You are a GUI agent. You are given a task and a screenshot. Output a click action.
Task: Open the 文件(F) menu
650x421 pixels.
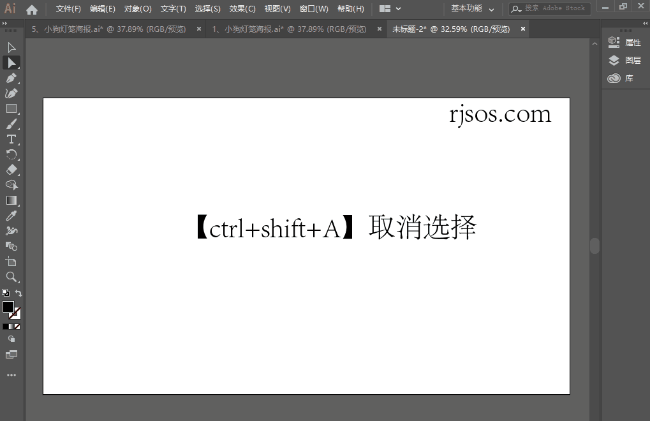(68, 9)
